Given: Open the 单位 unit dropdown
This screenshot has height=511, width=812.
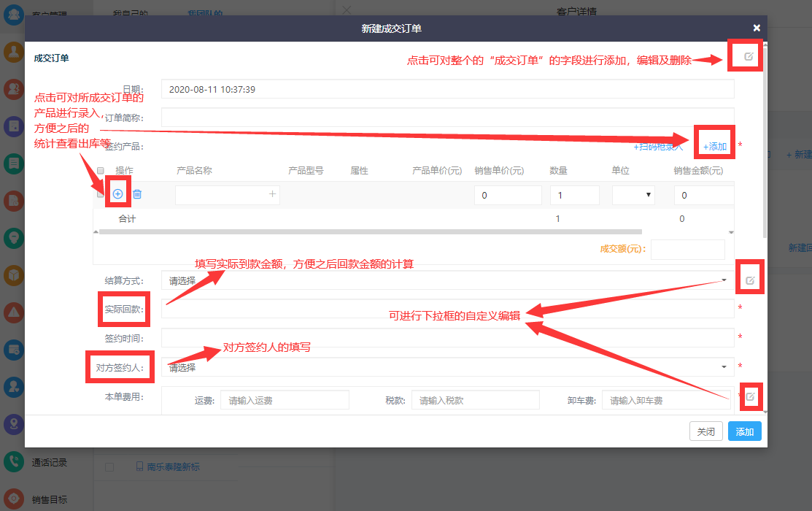Looking at the screenshot, I should 633,195.
